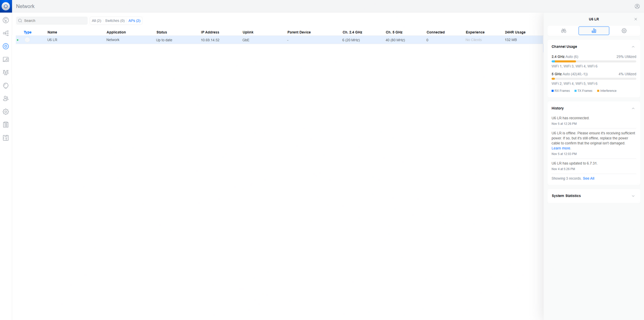Collapse the History section
The width and height of the screenshot is (644, 320).
point(633,108)
